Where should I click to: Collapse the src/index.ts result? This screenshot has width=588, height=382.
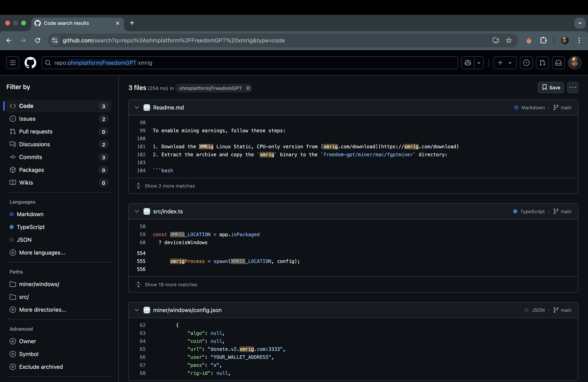coord(137,211)
